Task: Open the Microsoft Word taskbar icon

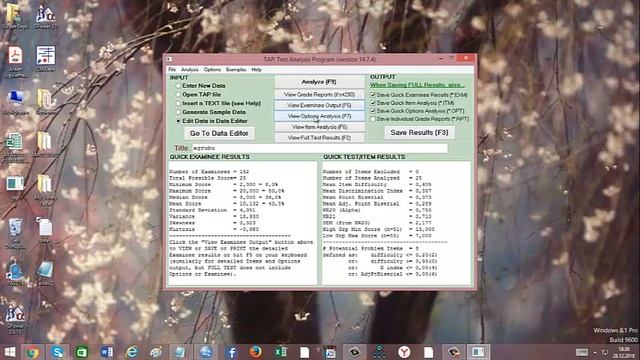Action: 107,352
